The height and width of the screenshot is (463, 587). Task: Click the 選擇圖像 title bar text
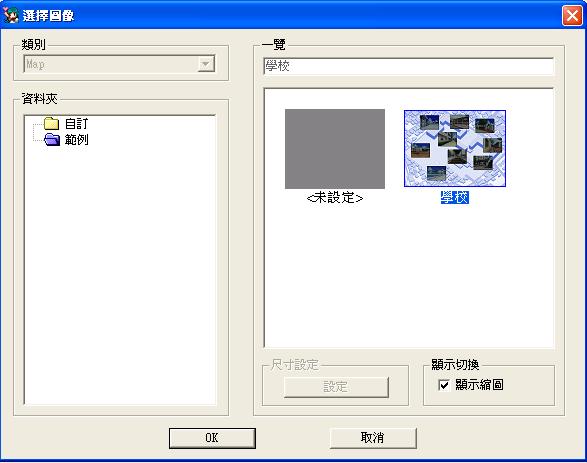tap(48, 16)
